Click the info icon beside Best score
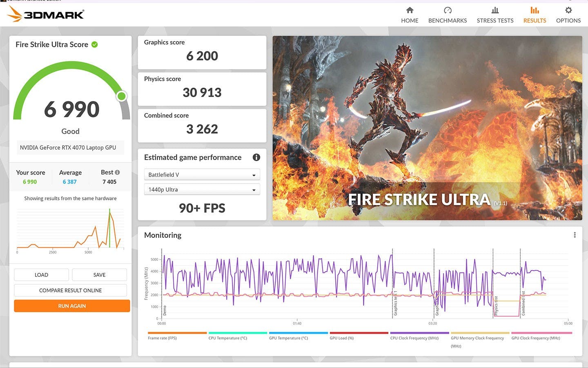 tap(117, 173)
